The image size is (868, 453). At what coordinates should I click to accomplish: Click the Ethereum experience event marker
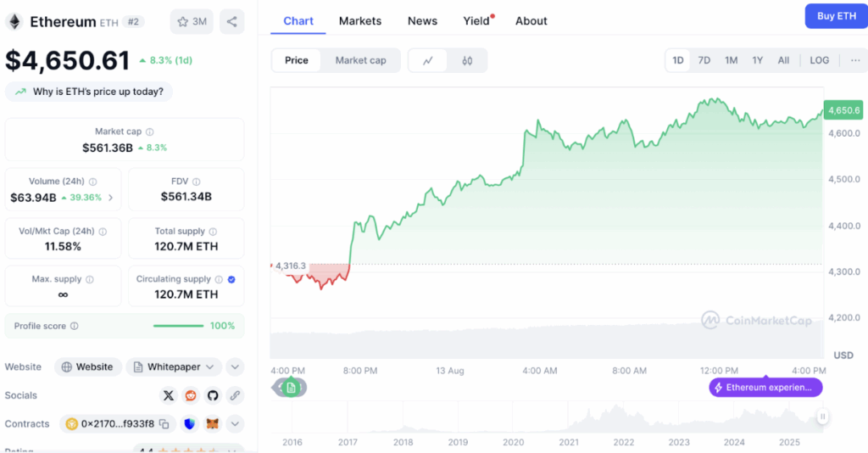click(x=765, y=388)
